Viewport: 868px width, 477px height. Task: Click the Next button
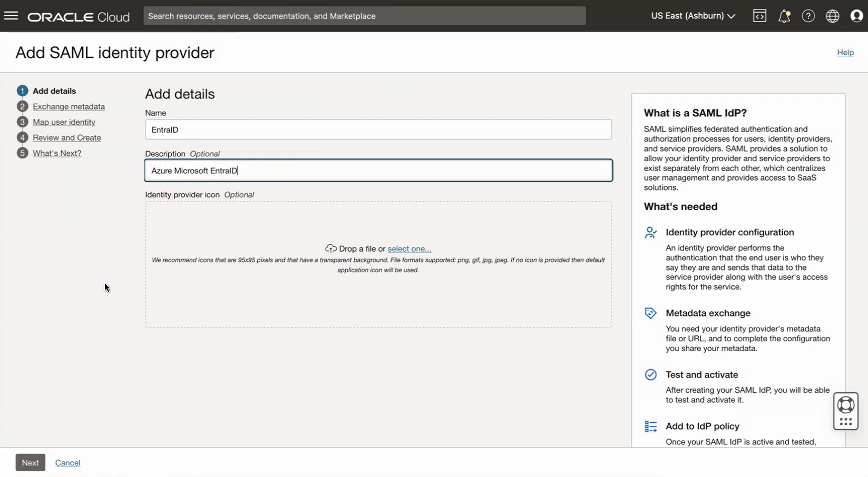click(x=30, y=462)
